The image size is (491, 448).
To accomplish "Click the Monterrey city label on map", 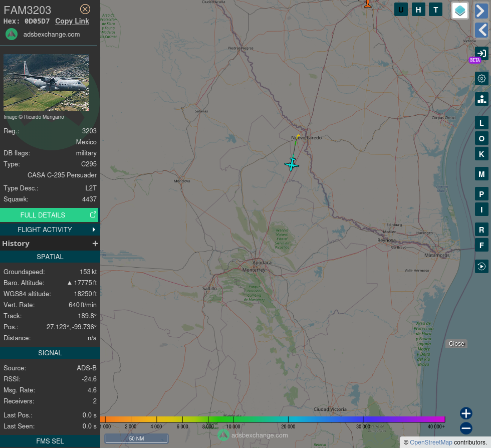I will (254, 270).
